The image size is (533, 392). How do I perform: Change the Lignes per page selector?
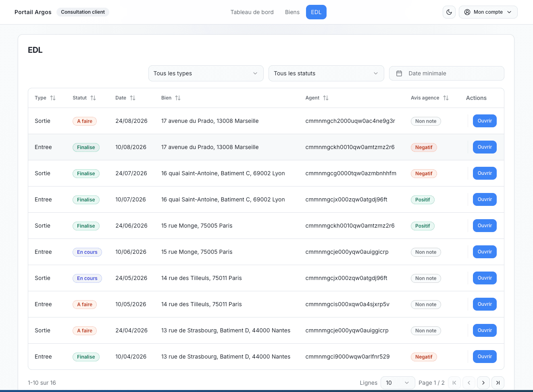pyautogui.click(x=397, y=383)
